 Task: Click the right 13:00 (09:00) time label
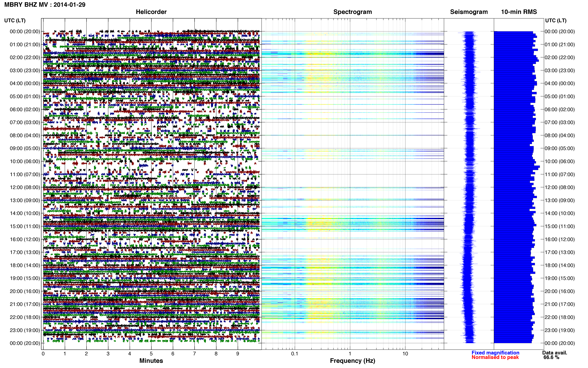pyautogui.click(x=560, y=200)
